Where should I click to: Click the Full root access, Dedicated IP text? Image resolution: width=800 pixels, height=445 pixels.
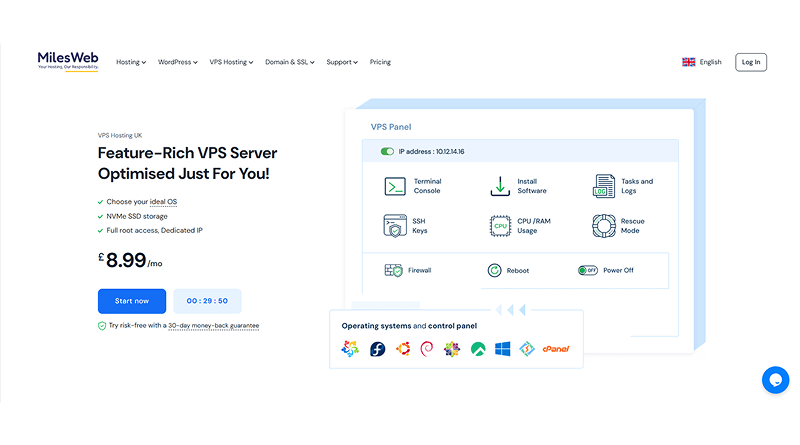click(155, 231)
